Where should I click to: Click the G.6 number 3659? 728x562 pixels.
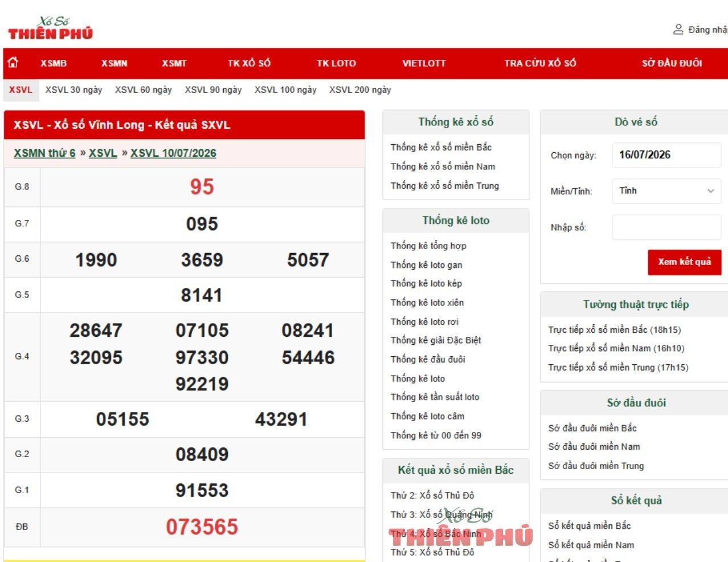(x=202, y=260)
